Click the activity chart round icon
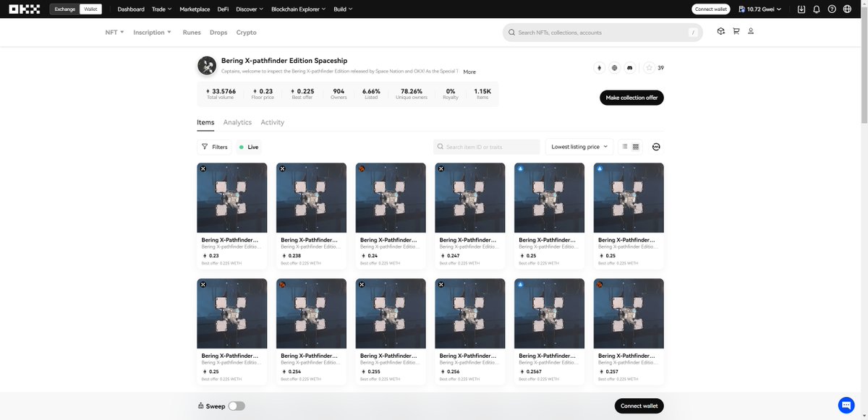868x420 pixels. pyautogui.click(x=656, y=147)
